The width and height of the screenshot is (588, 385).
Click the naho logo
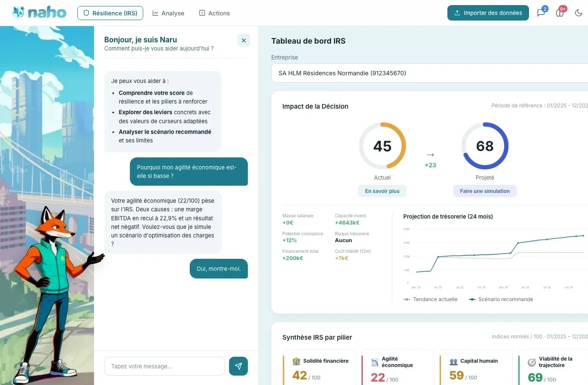pos(39,13)
